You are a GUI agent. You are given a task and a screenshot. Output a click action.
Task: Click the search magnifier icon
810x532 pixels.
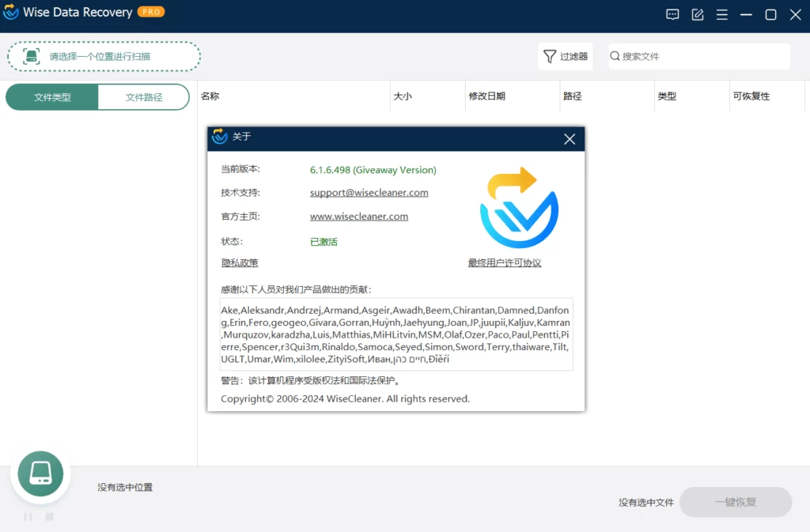tap(615, 57)
